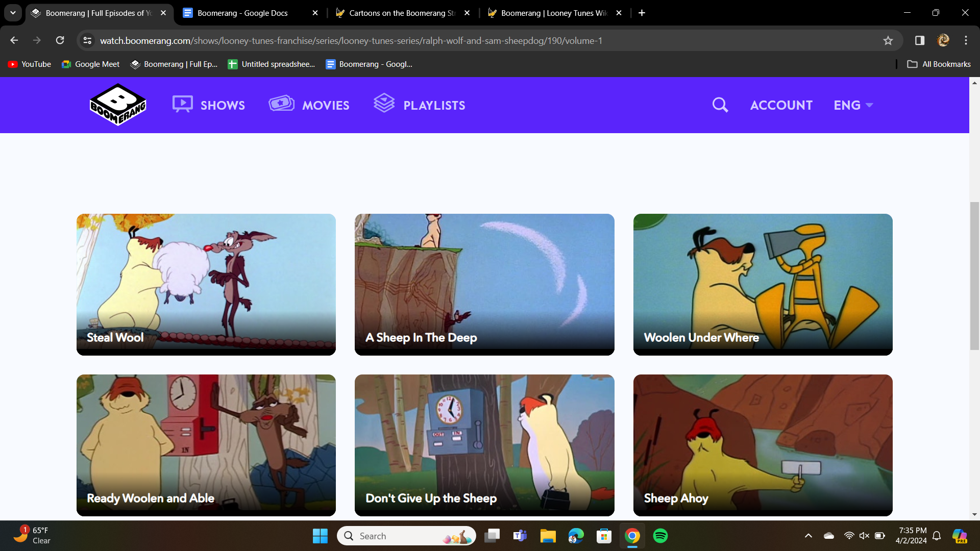Open Wi-Fi network settings in tray
Viewport: 980px width, 551px height.
[x=849, y=536]
